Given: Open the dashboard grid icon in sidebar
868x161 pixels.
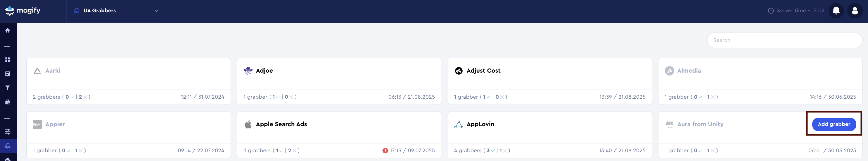Looking at the screenshot, I should pyautogui.click(x=8, y=60).
